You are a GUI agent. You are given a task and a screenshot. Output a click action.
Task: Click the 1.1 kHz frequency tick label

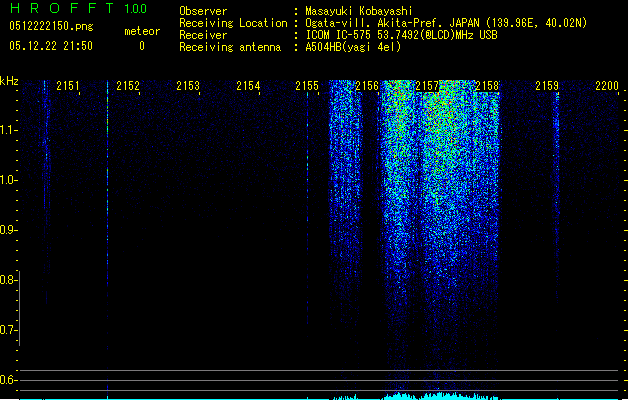tap(8, 130)
